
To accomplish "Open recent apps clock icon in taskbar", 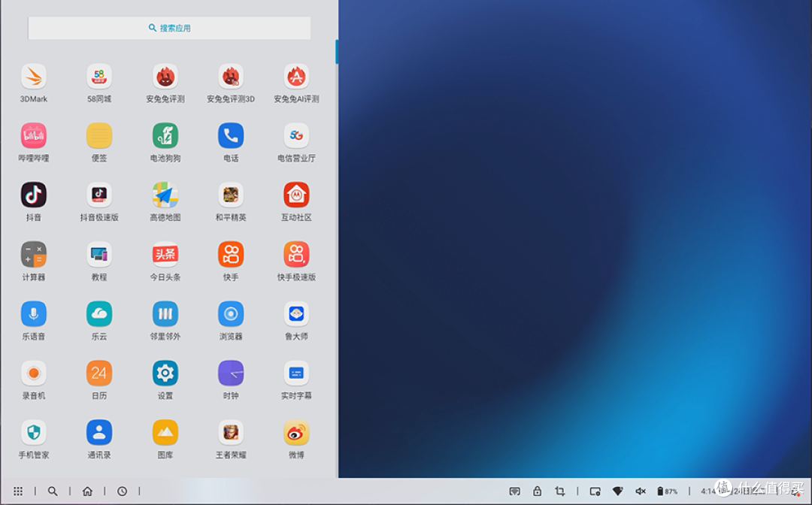I will tap(122, 491).
